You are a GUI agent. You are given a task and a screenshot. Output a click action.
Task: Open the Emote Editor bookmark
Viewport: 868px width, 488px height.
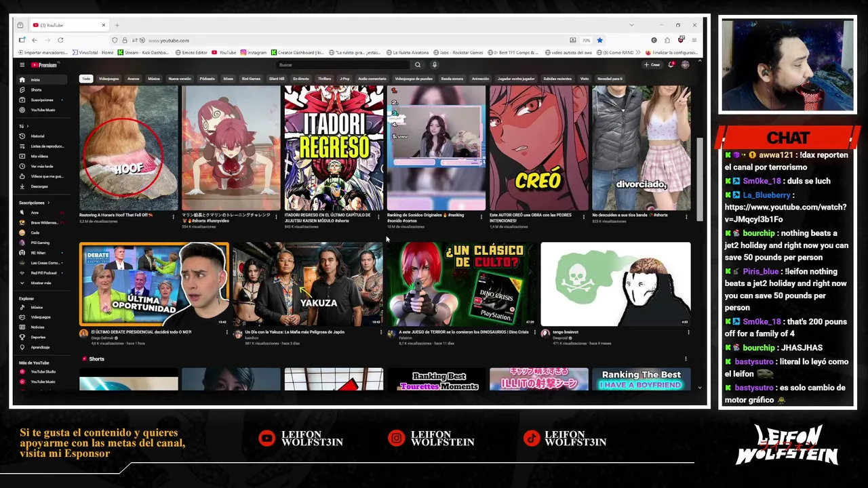(191, 52)
